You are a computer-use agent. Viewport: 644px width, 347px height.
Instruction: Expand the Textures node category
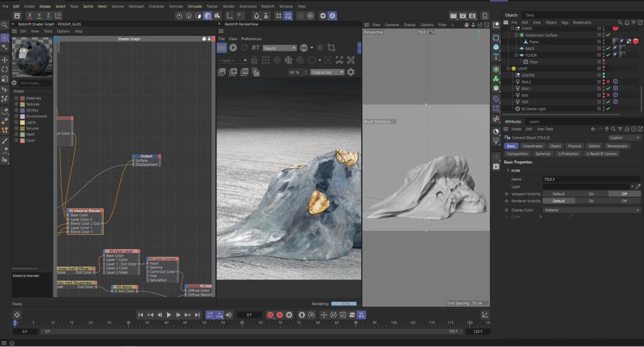pyautogui.click(x=16, y=104)
